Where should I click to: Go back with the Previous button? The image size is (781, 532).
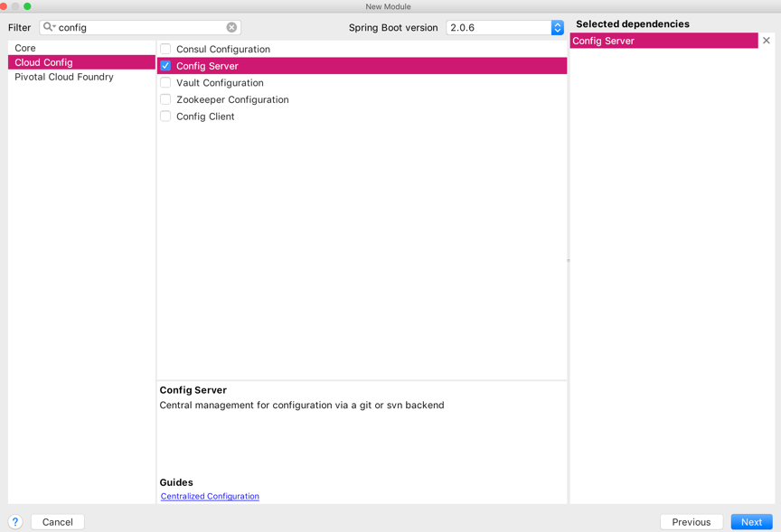[691, 521]
